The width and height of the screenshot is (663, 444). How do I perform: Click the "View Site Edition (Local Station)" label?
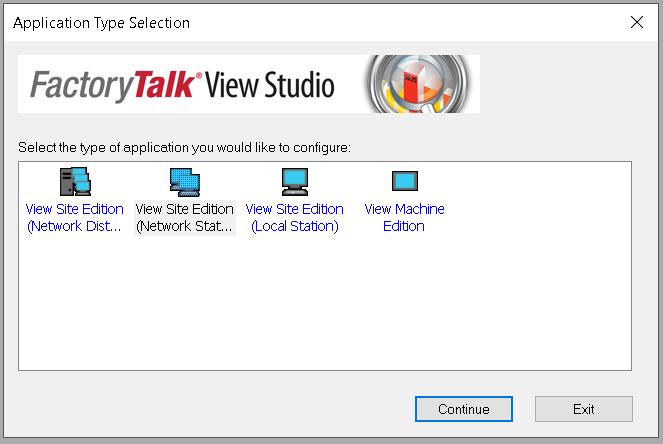click(295, 218)
